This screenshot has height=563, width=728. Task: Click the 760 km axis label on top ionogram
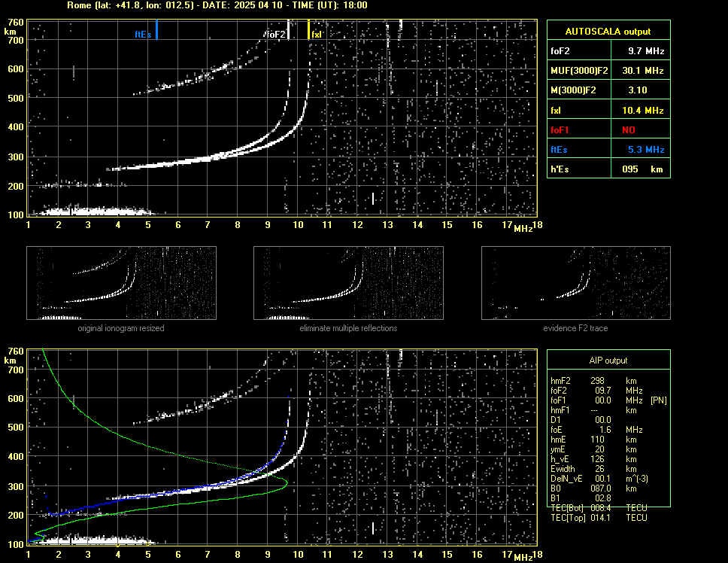pos(15,23)
